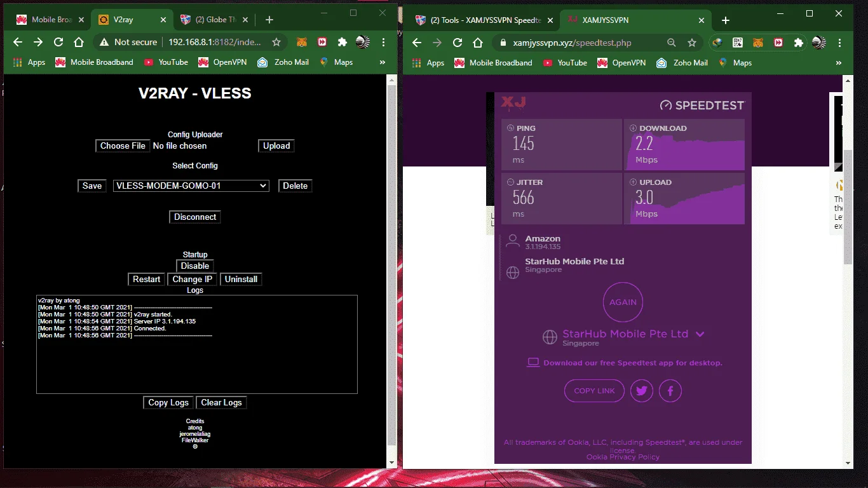This screenshot has height=488, width=868.
Task: Click Upload config button
Action: (276, 146)
